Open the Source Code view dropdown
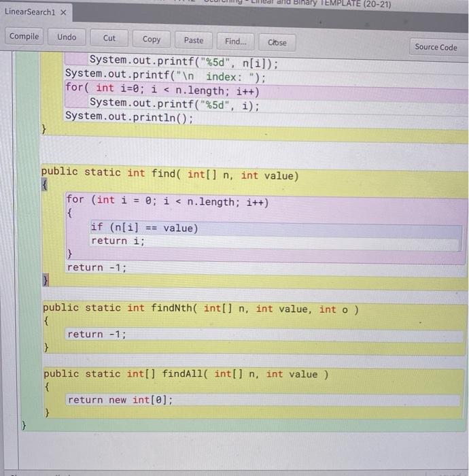The image size is (469, 476). [x=438, y=47]
